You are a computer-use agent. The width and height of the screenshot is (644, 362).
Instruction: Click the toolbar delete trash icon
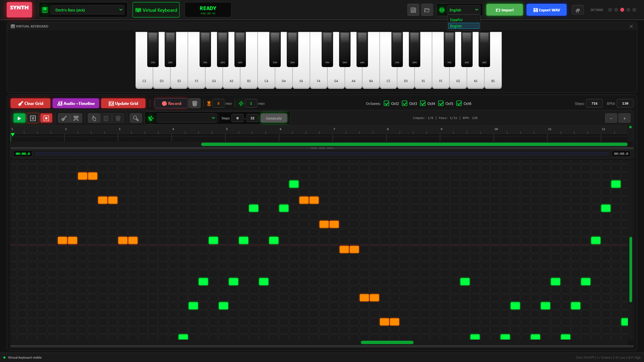click(x=118, y=118)
